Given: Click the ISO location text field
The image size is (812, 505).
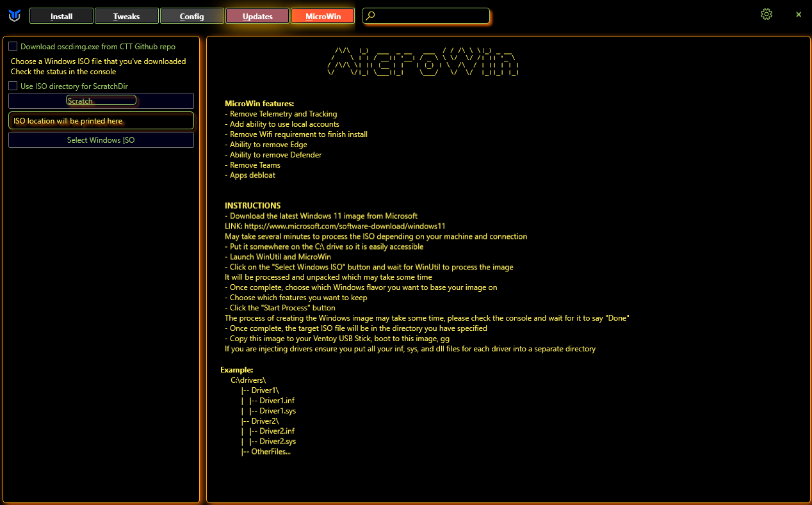Looking at the screenshot, I should (101, 120).
